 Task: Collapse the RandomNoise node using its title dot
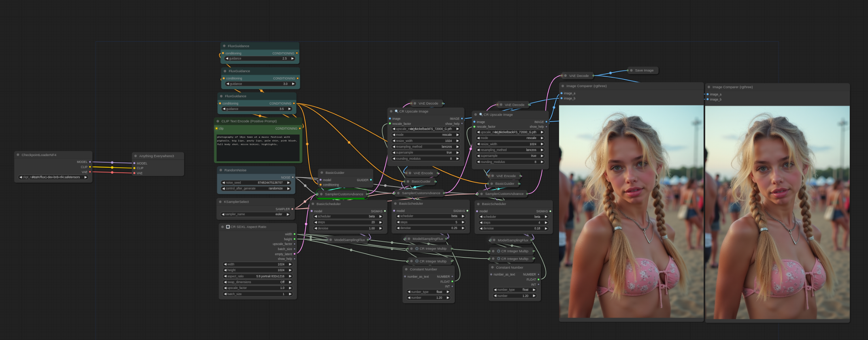pyautogui.click(x=221, y=170)
